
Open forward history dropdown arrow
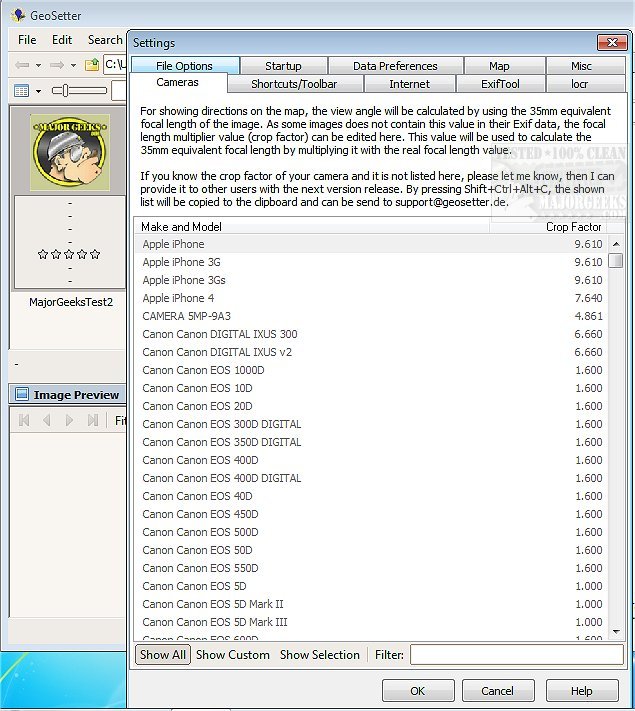(73, 66)
